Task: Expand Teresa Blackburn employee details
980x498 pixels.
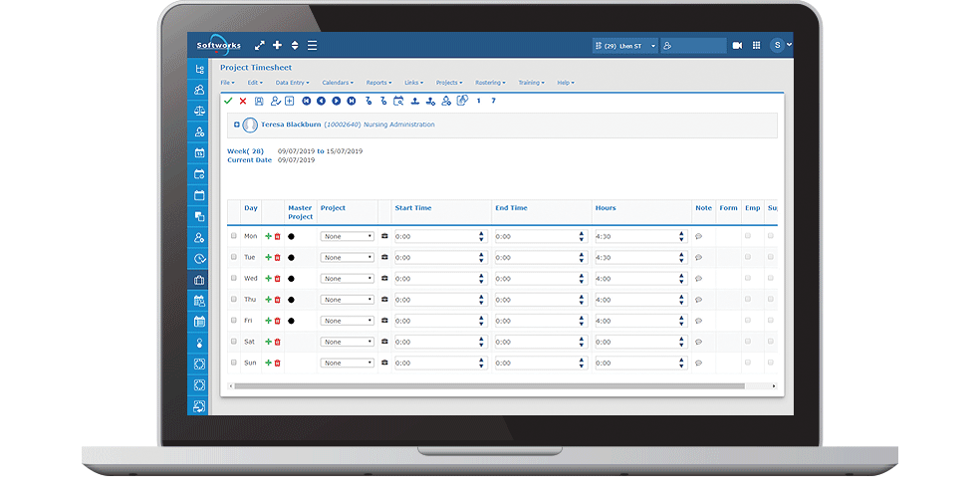Action: 237,124
